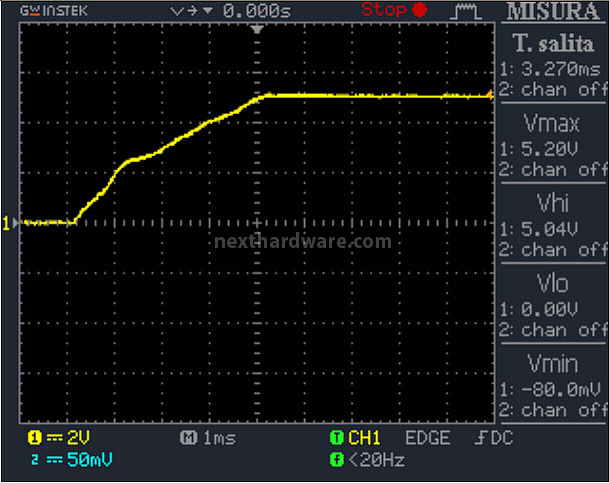Click the red Stop status text
The height and width of the screenshot is (483, 609).
pyautogui.click(x=384, y=10)
